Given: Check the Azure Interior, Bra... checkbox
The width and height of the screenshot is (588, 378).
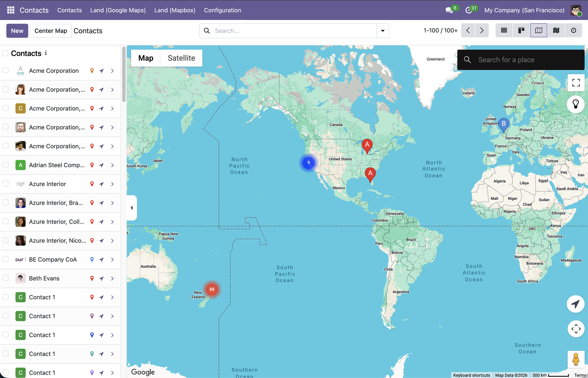Looking at the screenshot, I should point(6,202).
